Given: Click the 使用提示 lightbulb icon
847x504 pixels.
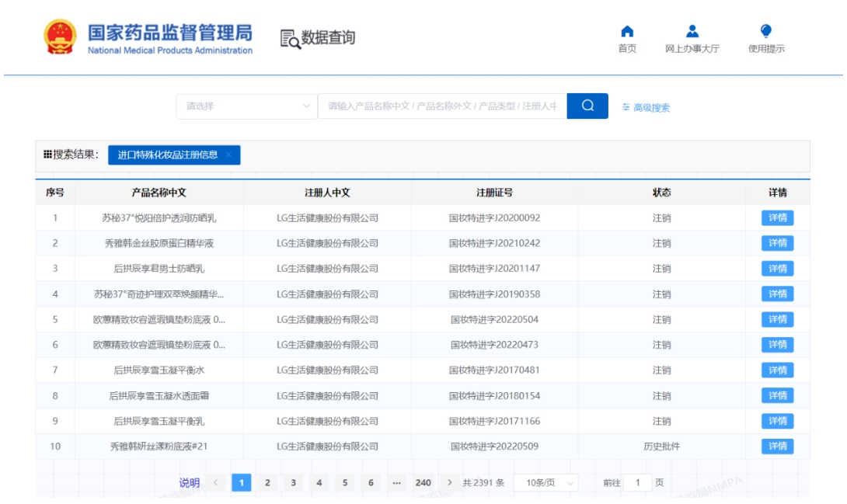Looking at the screenshot, I should 765,32.
